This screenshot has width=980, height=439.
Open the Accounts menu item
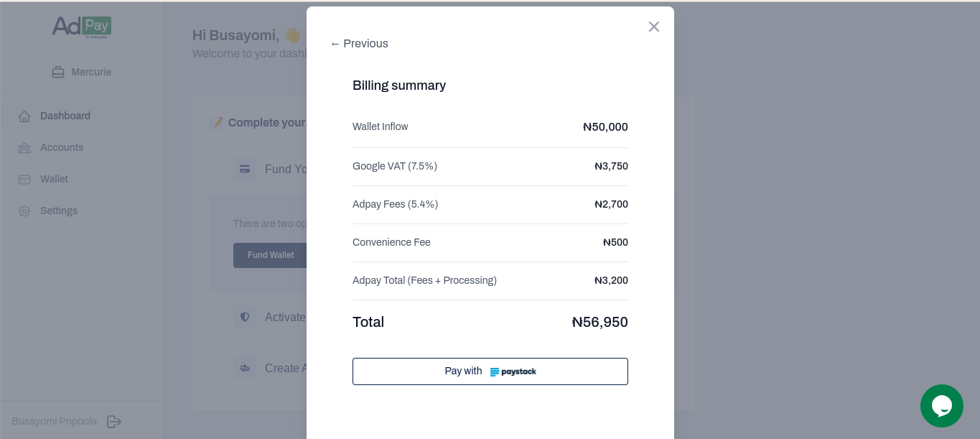[x=62, y=147]
